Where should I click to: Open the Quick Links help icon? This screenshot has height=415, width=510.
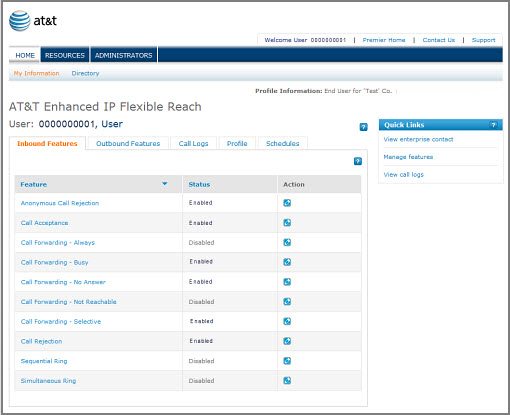point(493,125)
